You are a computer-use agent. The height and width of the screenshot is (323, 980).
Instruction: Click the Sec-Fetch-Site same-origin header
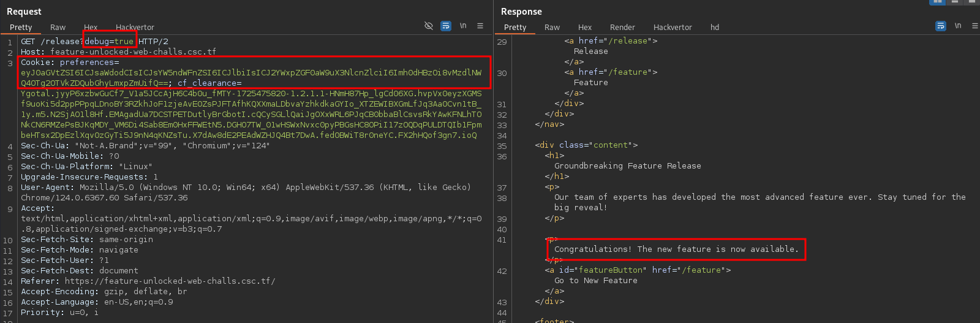point(87,240)
